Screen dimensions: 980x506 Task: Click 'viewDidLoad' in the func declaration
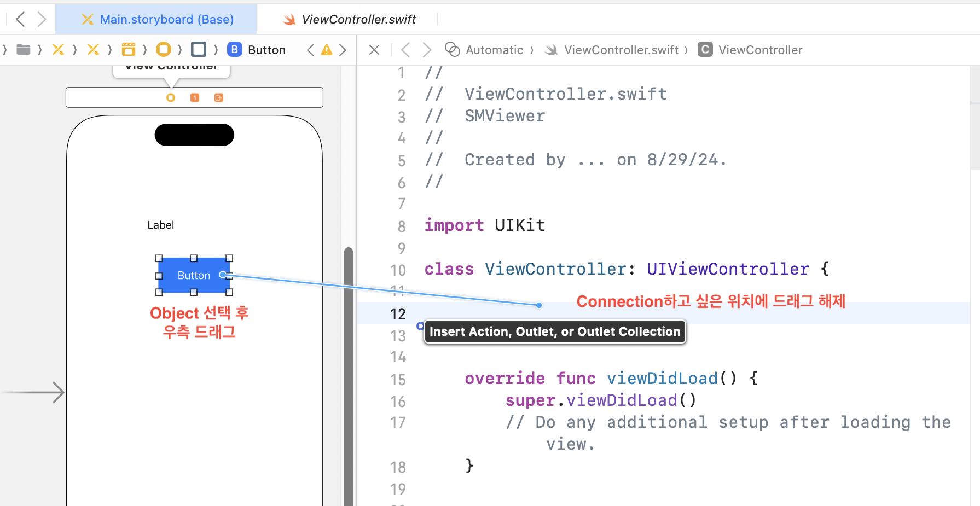click(662, 379)
